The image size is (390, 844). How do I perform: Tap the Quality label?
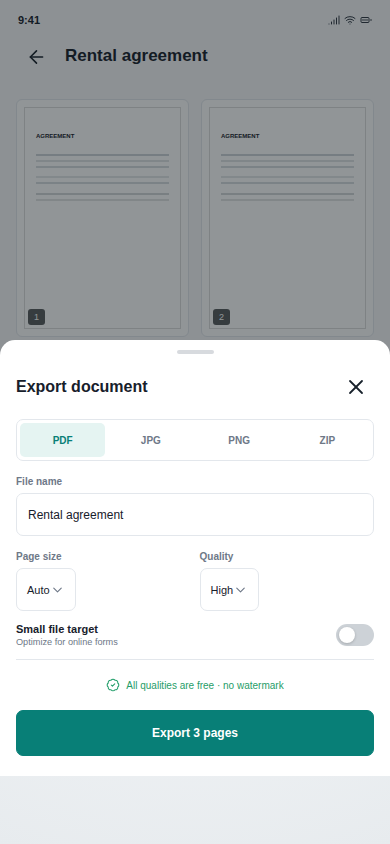(216, 557)
